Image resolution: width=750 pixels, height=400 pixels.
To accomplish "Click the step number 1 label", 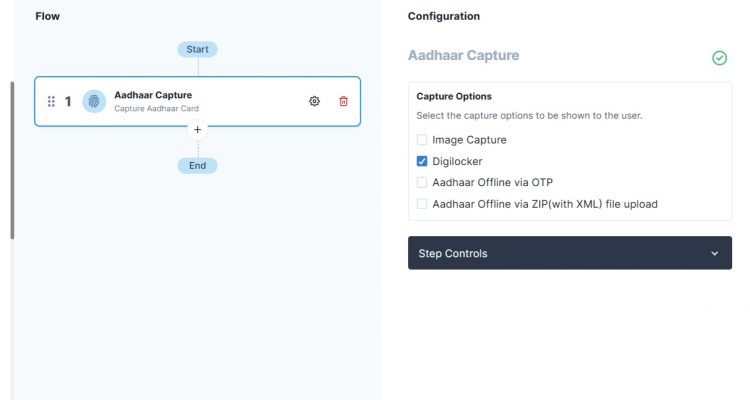I will coord(68,101).
